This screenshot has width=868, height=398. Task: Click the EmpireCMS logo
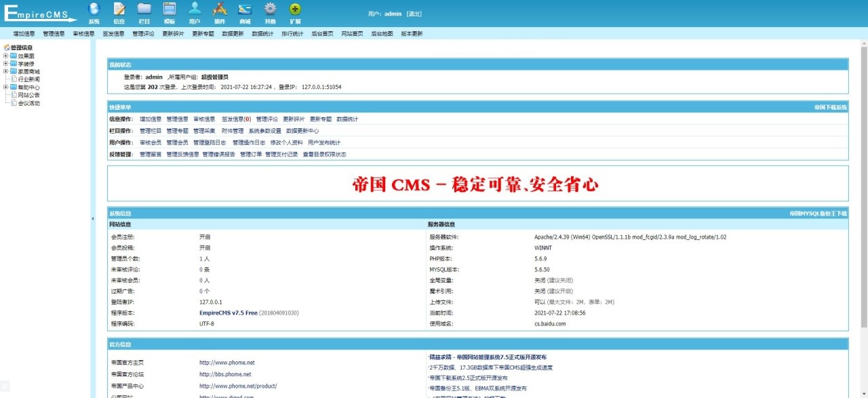tap(39, 14)
